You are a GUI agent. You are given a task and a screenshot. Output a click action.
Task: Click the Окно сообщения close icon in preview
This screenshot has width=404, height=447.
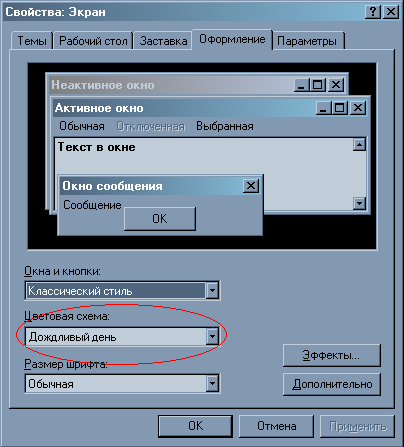pos(251,186)
